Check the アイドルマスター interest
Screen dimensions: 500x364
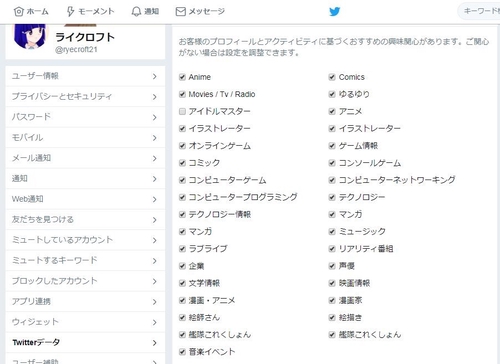(182, 111)
